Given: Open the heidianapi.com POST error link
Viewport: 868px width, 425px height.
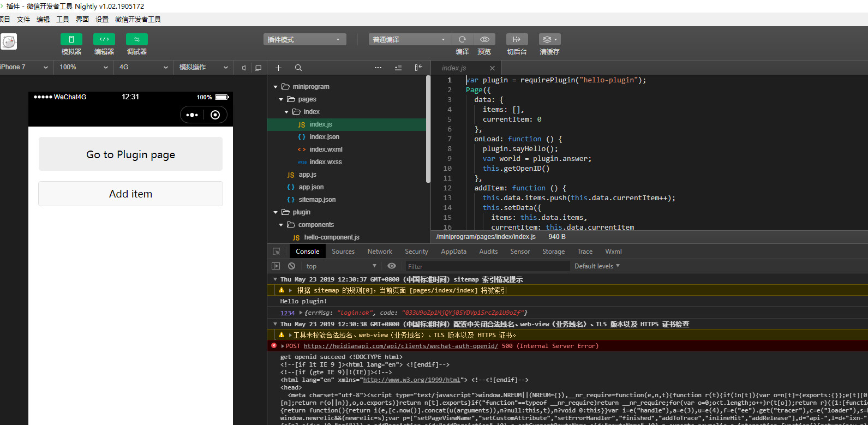Looking at the screenshot, I should (x=401, y=346).
